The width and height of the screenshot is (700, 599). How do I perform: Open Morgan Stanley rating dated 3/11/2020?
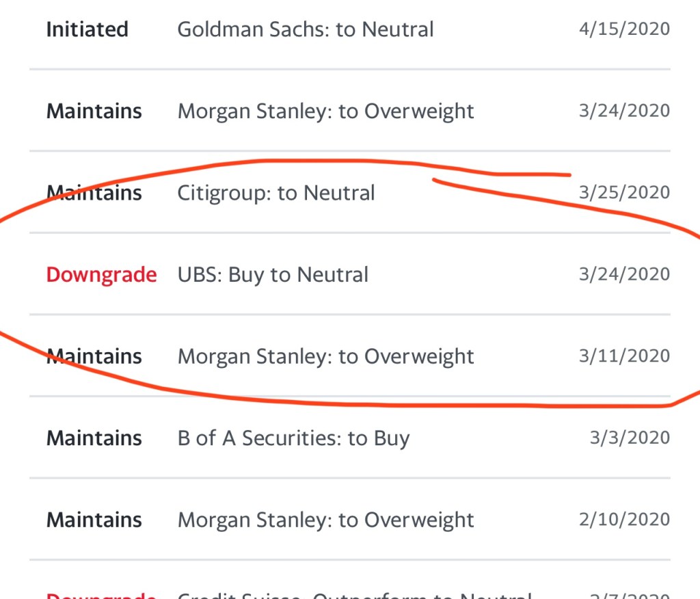(325, 356)
